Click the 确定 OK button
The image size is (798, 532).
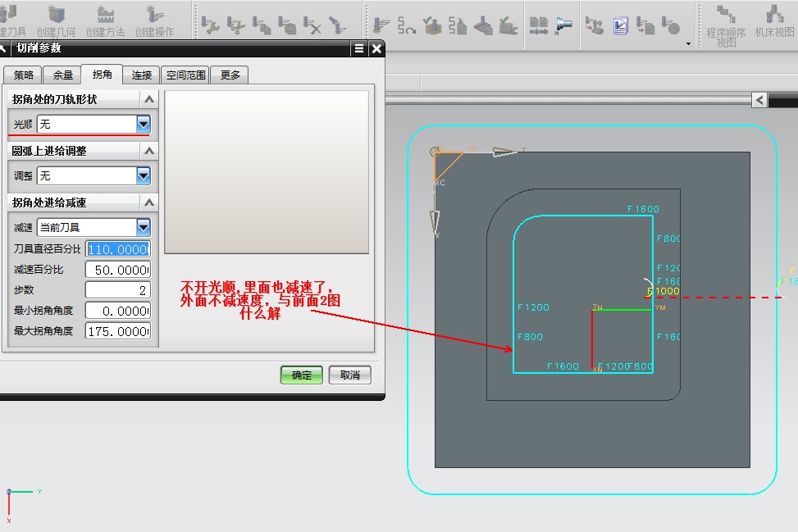[301, 375]
